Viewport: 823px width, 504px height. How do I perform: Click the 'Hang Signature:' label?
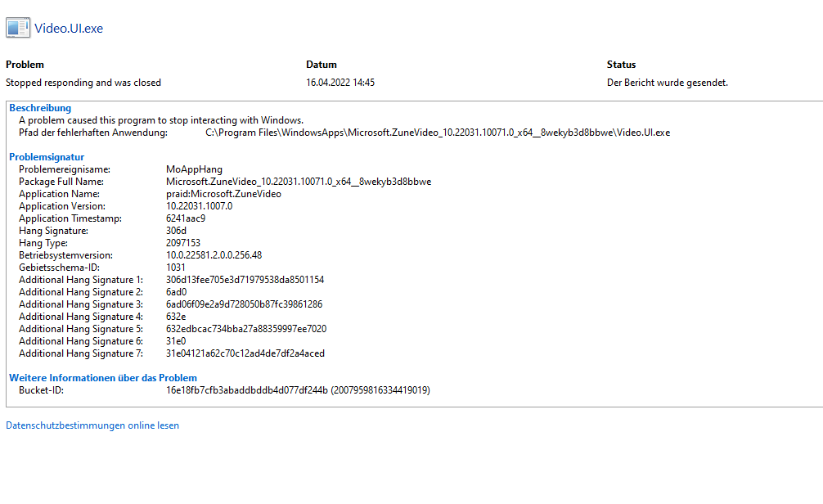(53, 231)
